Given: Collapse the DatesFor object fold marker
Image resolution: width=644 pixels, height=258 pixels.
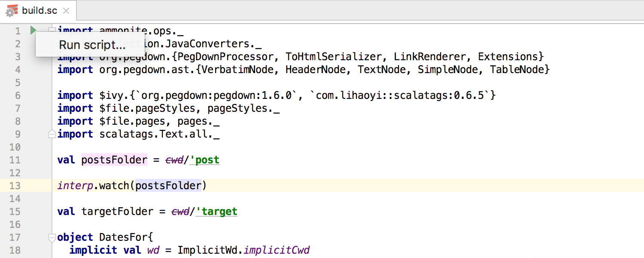Looking at the screenshot, I should pyautogui.click(x=52, y=237).
